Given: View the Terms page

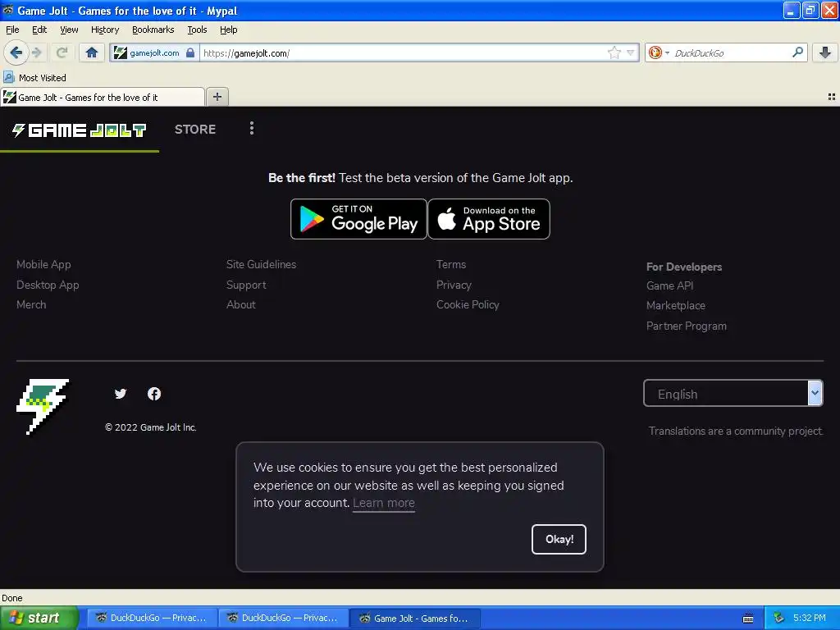Looking at the screenshot, I should [x=451, y=264].
